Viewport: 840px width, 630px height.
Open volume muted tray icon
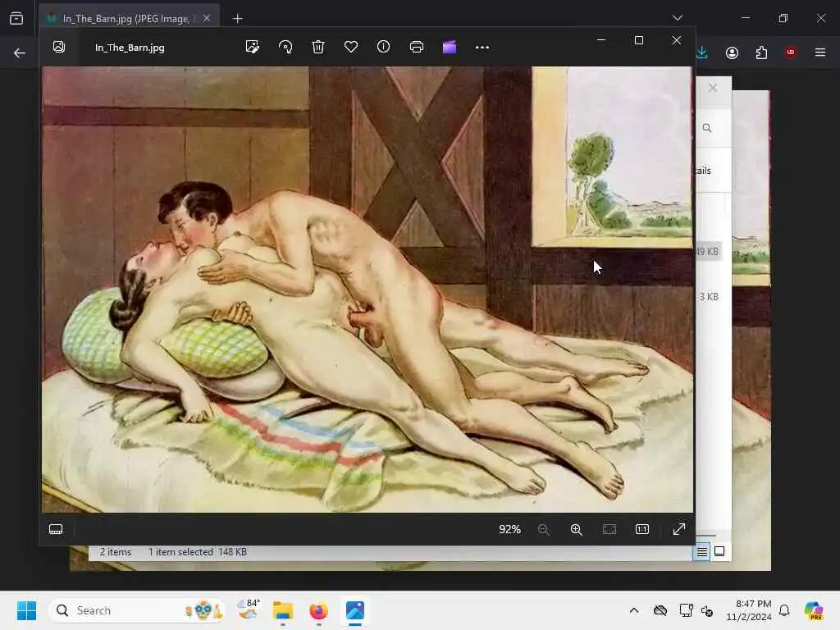707,610
